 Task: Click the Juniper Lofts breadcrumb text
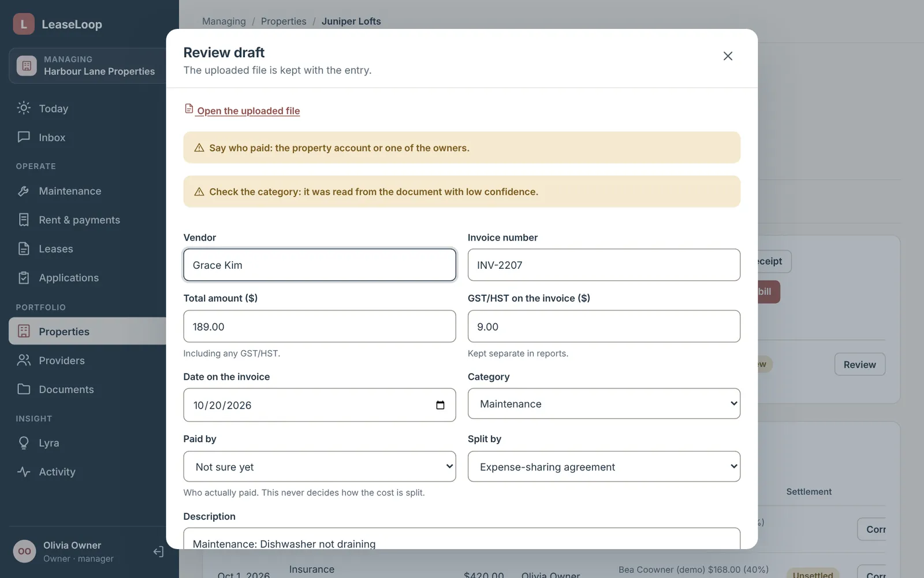[x=351, y=21]
